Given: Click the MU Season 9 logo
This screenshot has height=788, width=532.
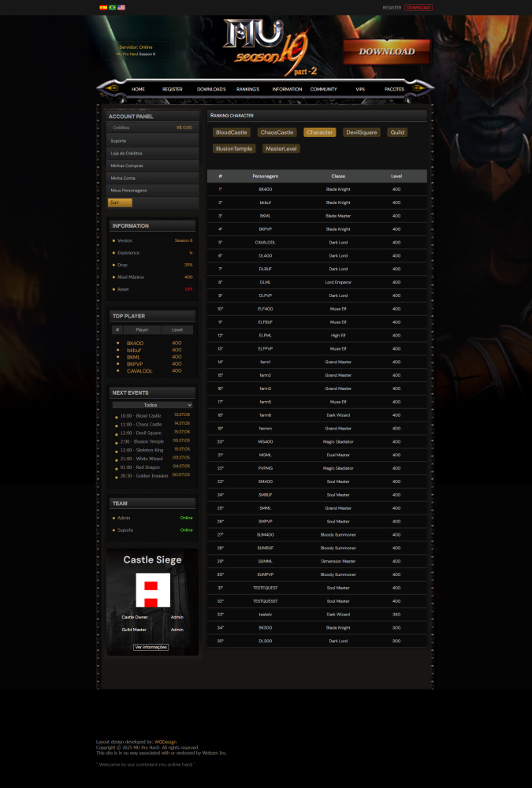Looking at the screenshot, I should point(270,46).
